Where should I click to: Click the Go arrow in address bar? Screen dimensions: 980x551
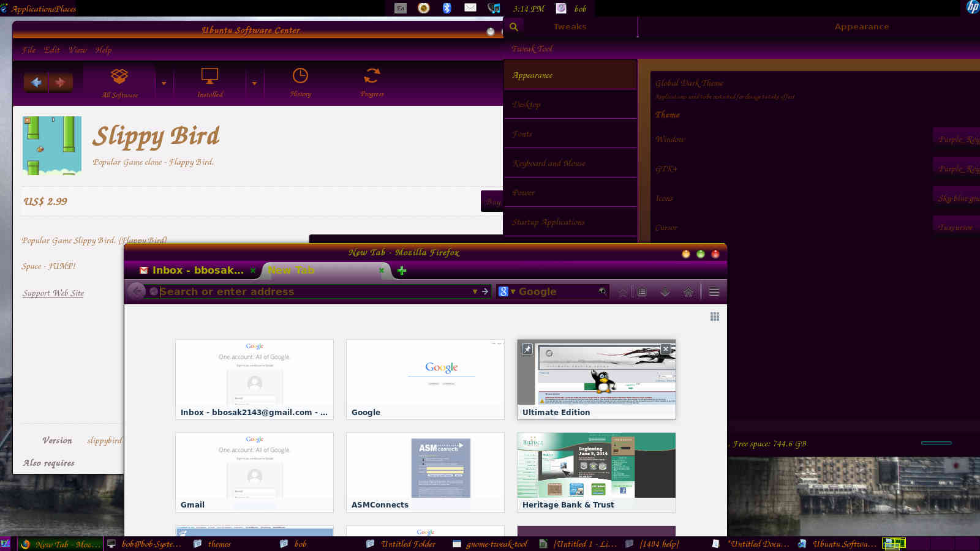(485, 291)
